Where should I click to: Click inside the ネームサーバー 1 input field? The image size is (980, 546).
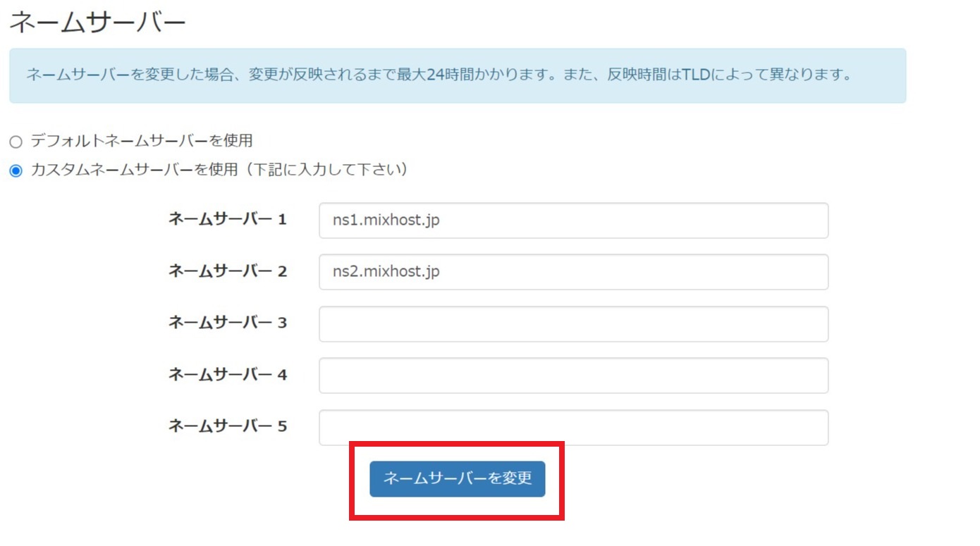click(x=571, y=220)
